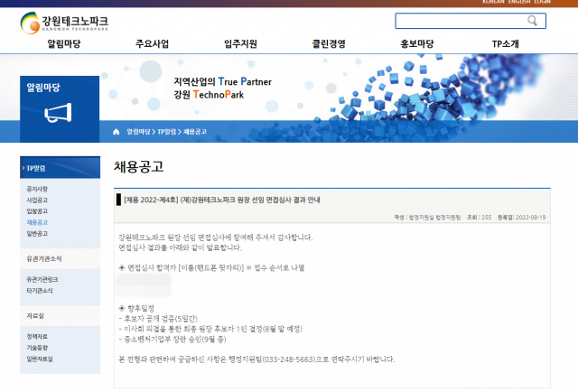Click the 알림마당 banner title box
The height and width of the screenshot is (392, 578).
[x=60, y=109]
